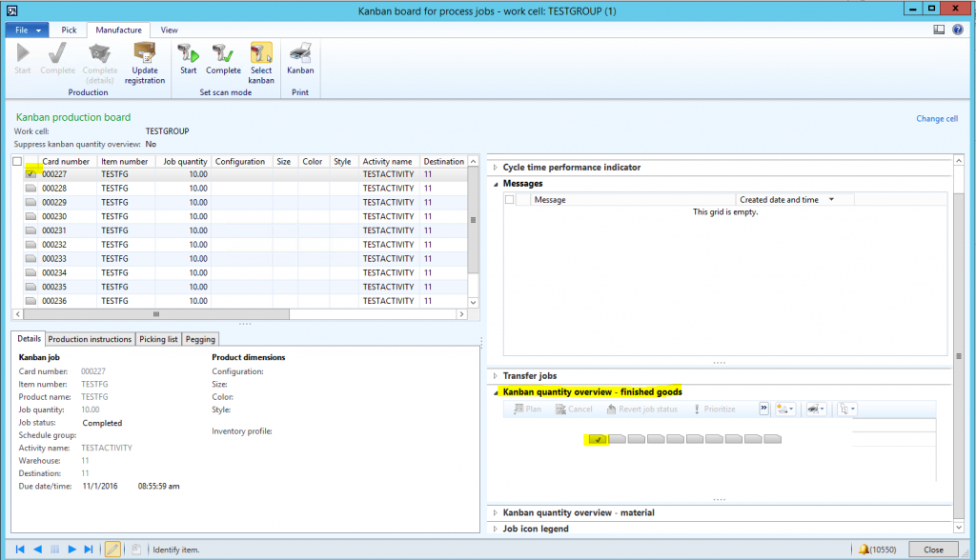976x560 pixels.
Task: Click the Close button
Action: 933,550
